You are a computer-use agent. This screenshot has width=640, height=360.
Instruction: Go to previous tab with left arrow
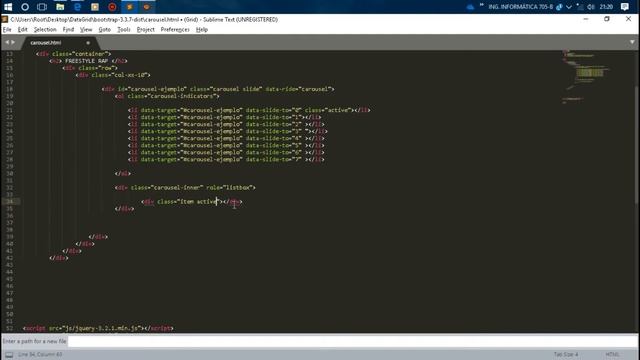pyautogui.click(x=7, y=42)
